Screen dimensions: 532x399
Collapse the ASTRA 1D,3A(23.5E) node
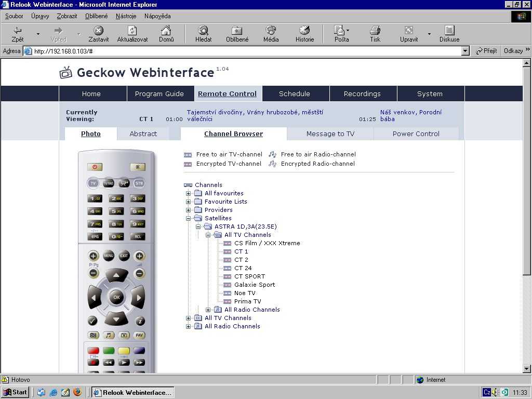tap(198, 227)
